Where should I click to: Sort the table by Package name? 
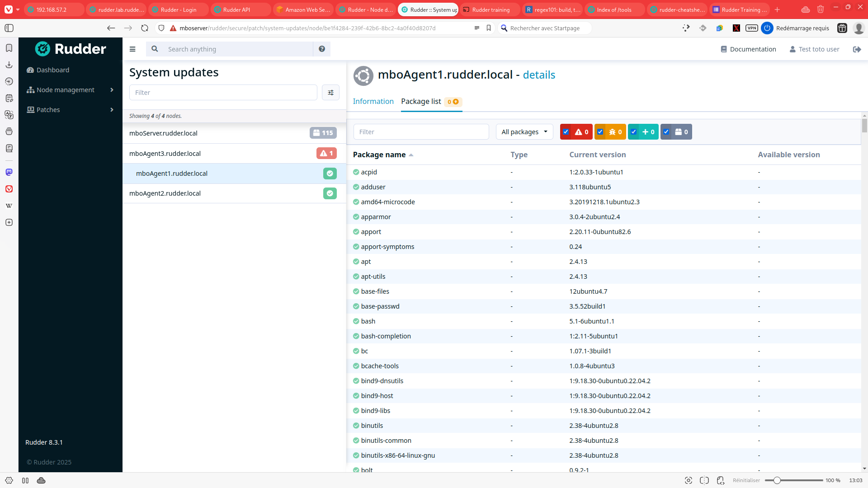coord(383,155)
